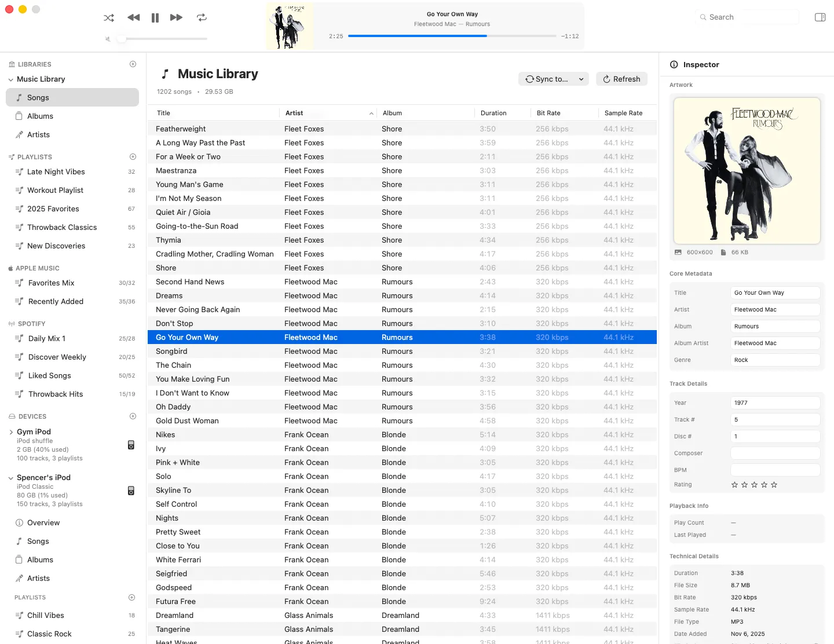Sort by Bit Rate column header

coord(564,113)
